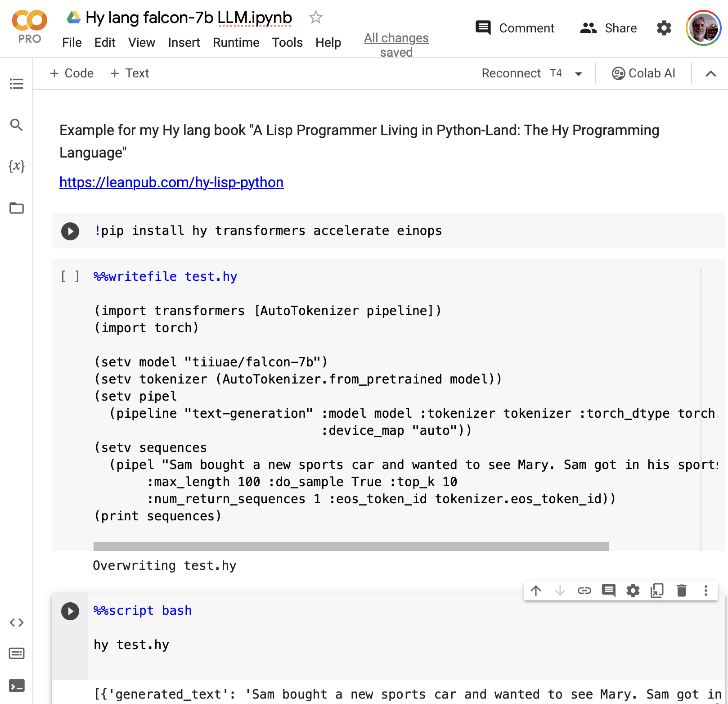728x704 pixels.
Task: Star the notebook as a favorite
Action: tap(315, 18)
